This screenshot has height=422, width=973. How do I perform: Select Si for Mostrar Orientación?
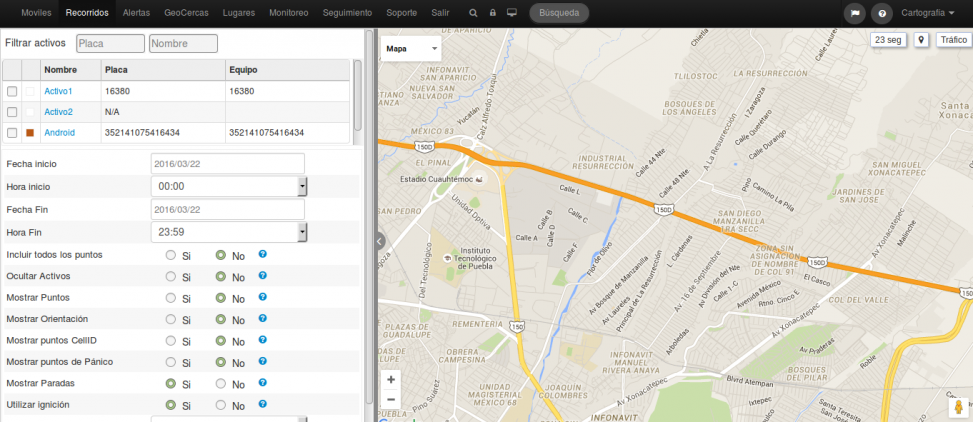tap(171, 319)
